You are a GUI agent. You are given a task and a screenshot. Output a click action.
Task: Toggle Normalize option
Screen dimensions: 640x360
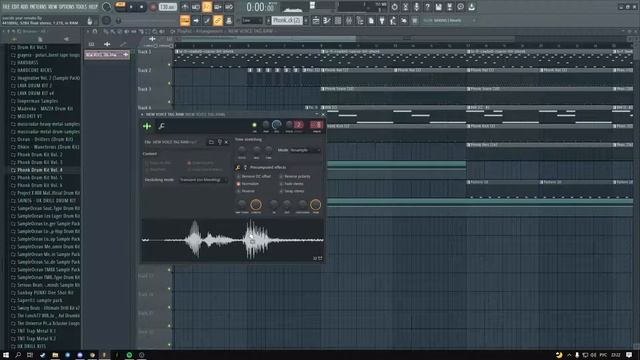click(248, 184)
